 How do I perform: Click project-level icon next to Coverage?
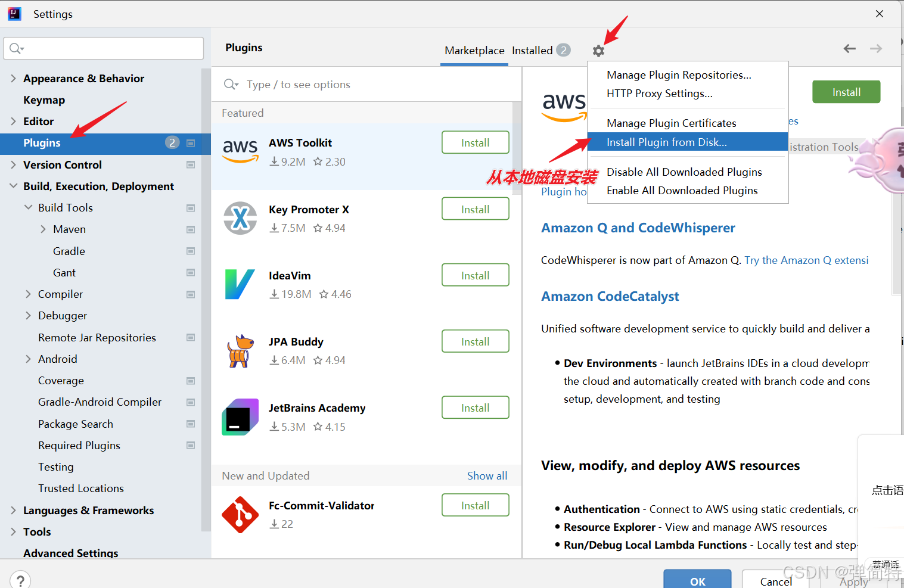pos(191,381)
